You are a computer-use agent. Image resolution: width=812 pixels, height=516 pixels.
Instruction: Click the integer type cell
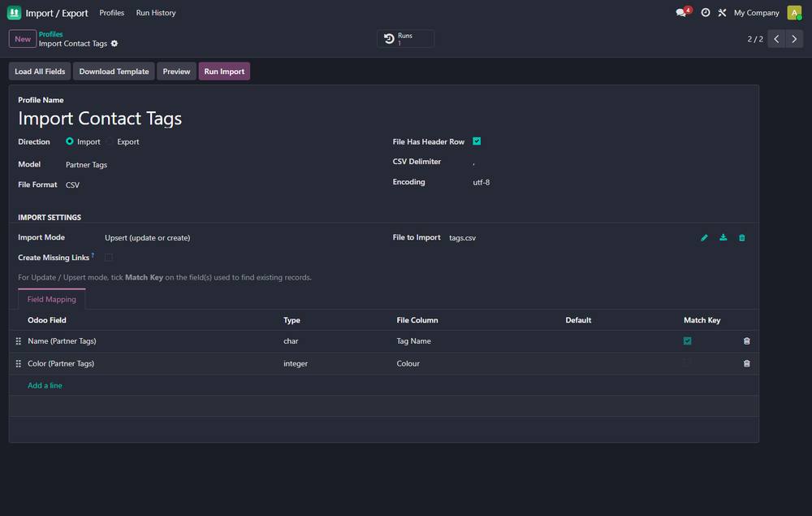pyautogui.click(x=296, y=364)
